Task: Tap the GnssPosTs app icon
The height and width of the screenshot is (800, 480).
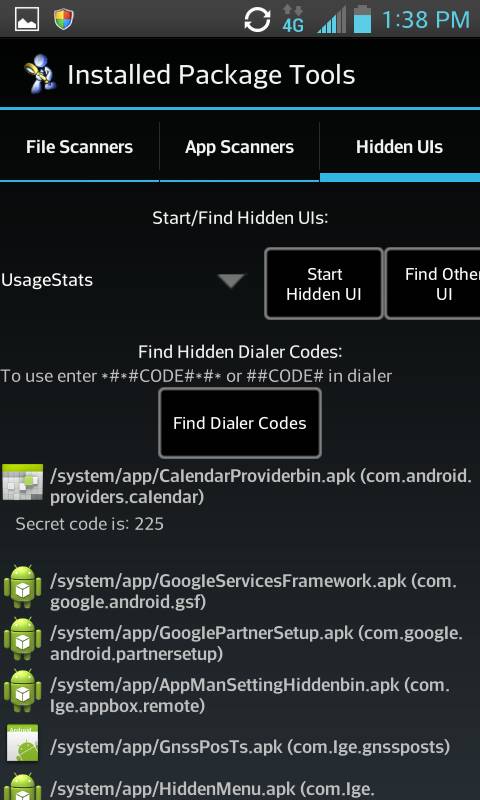Action: tap(23, 744)
